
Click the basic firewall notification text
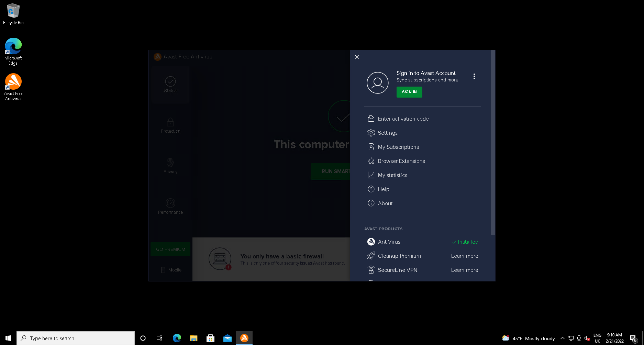(282, 256)
